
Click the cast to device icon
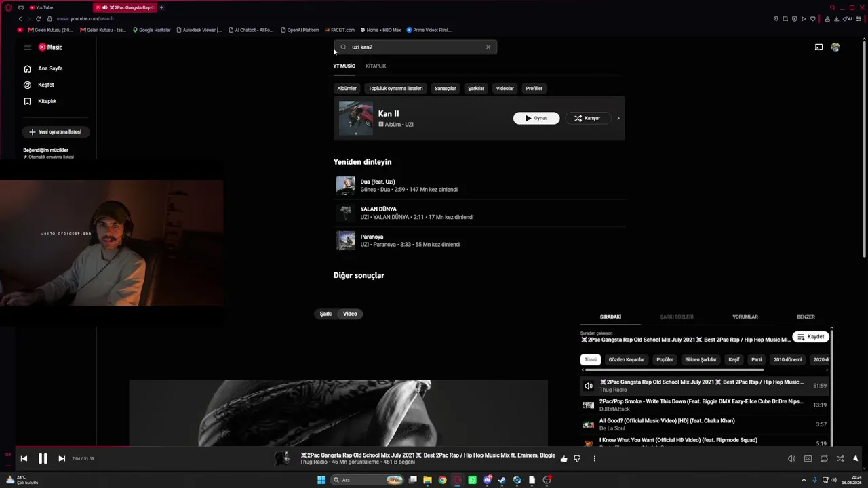coord(818,47)
